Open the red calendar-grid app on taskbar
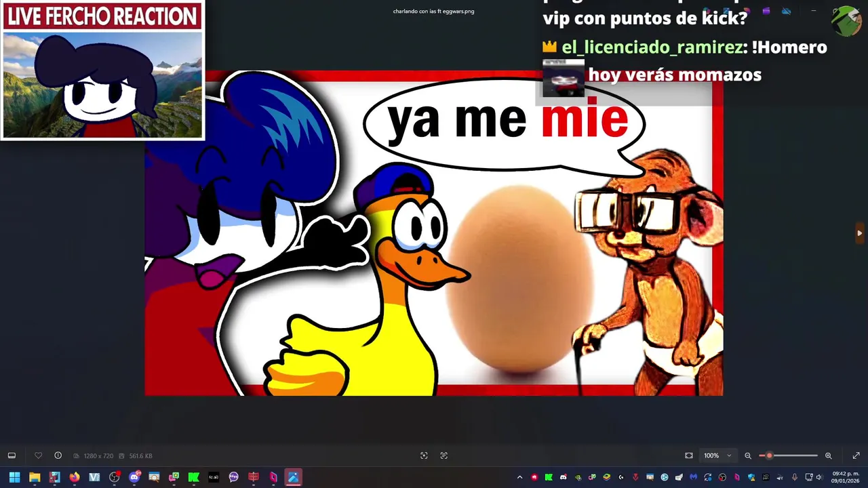The height and width of the screenshot is (488, 868). tap(254, 477)
